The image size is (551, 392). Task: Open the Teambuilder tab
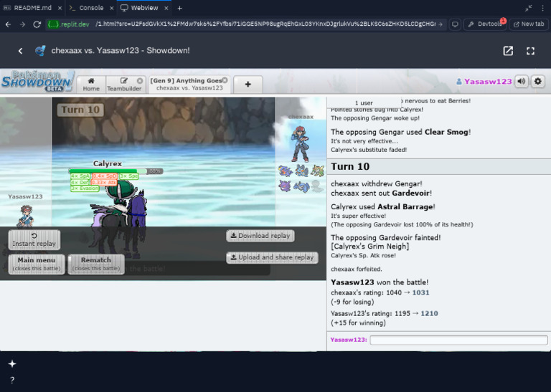click(x=124, y=85)
